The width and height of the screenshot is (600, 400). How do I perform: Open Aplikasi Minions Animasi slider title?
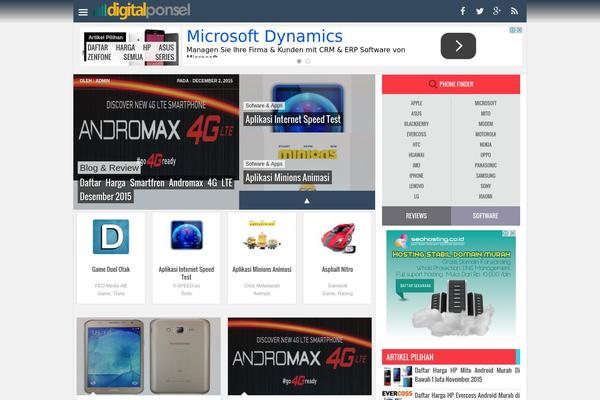click(x=287, y=178)
